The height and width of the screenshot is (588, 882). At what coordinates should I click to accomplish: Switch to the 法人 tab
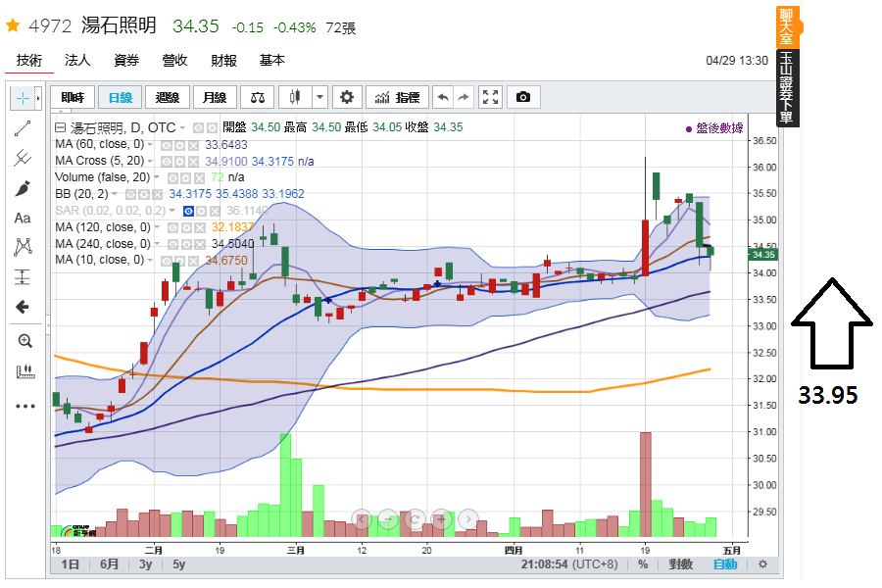point(77,60)
